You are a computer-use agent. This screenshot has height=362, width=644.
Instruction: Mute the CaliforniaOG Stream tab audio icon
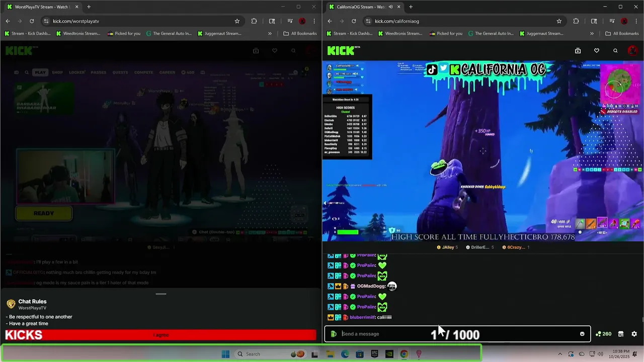tap(391, 7)
